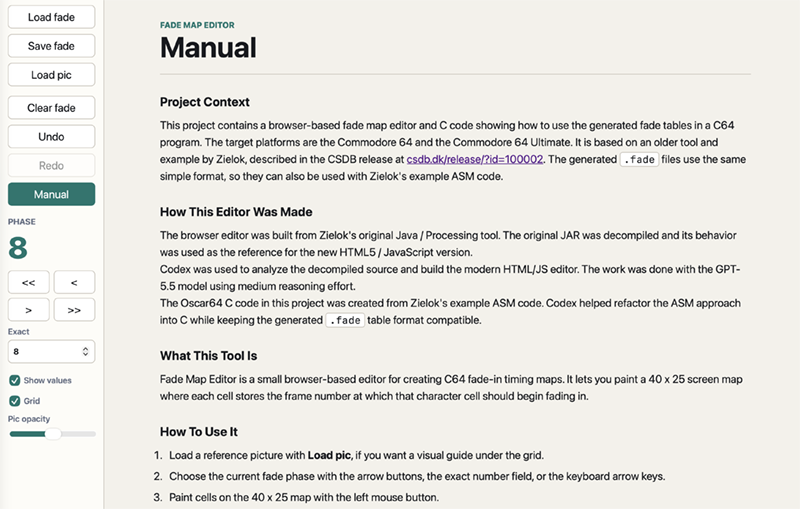Adjust the Pic opacity slider handle
Viewport: 800px width, 509px height.
[x=53, y=434]
